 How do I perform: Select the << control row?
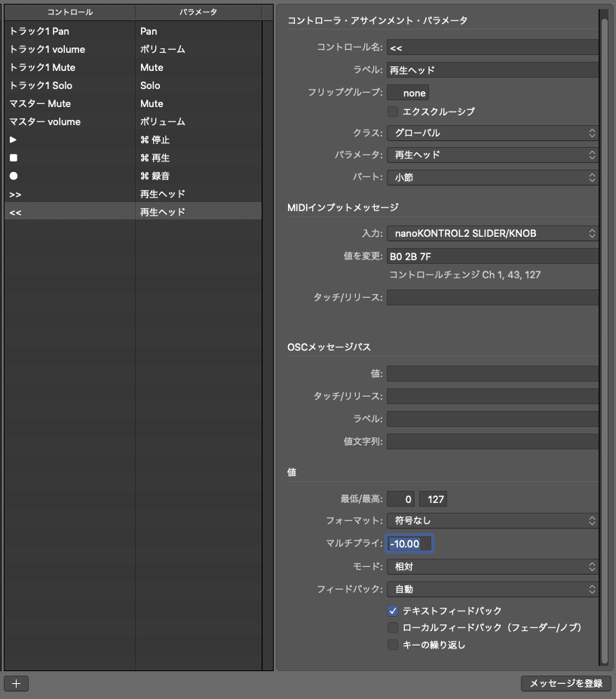133,212
